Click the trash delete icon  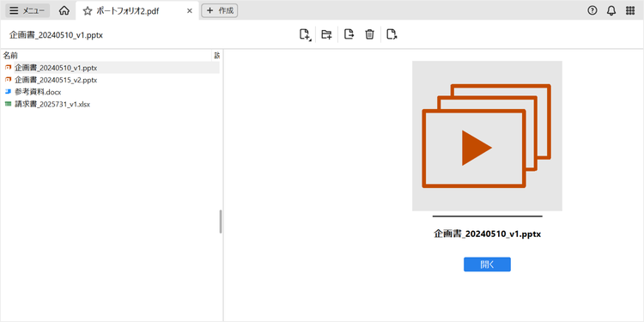pyautogui.click(x=369, y=34)
